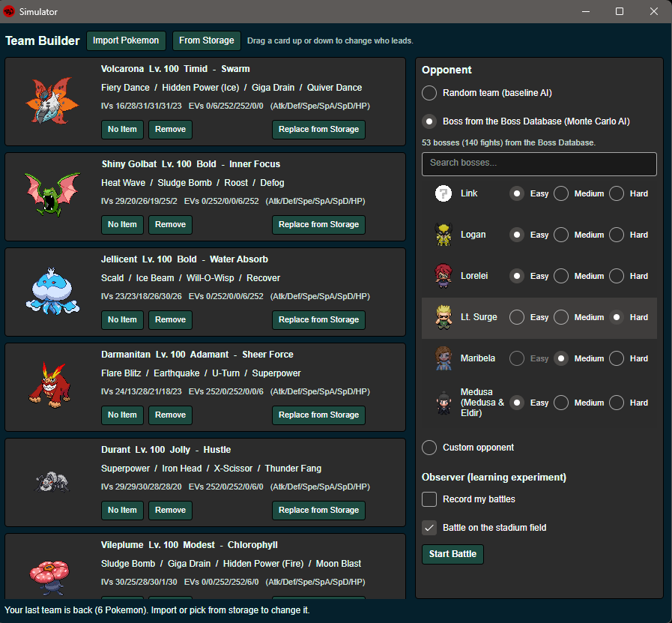672x623 pixels.
Task: Choose Hard for Maribela
Action: [617, 358]
